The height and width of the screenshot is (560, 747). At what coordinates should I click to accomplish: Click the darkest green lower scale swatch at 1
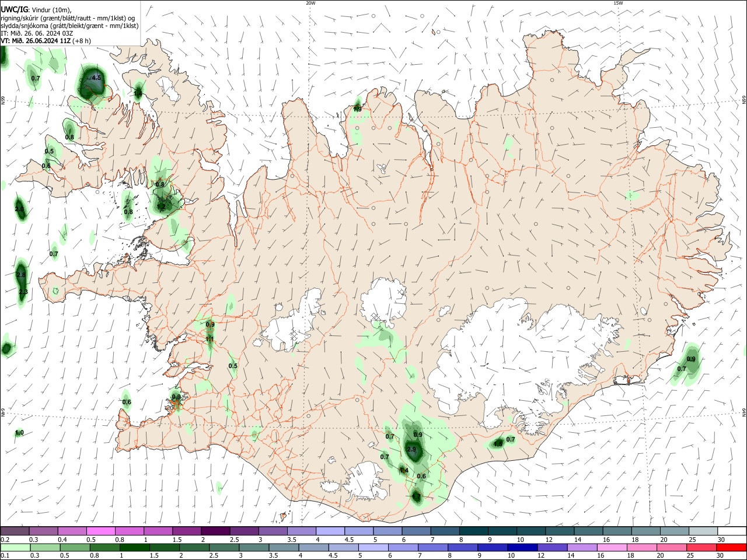pos(134,547)
